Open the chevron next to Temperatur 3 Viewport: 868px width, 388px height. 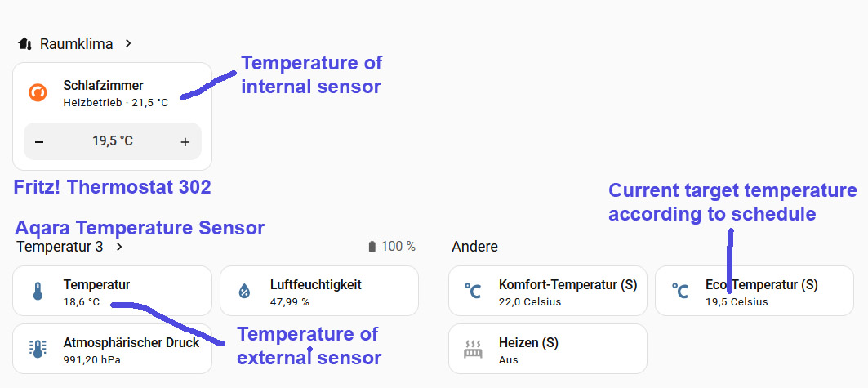(119, 246)
